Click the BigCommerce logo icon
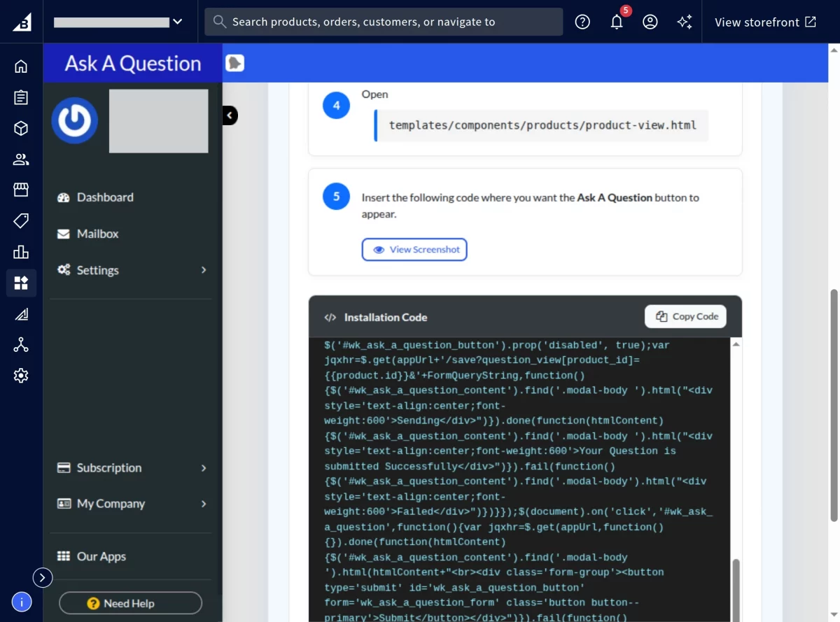This screenshot has width=840, height=622. pyautogui.click(x=22, y=22)
